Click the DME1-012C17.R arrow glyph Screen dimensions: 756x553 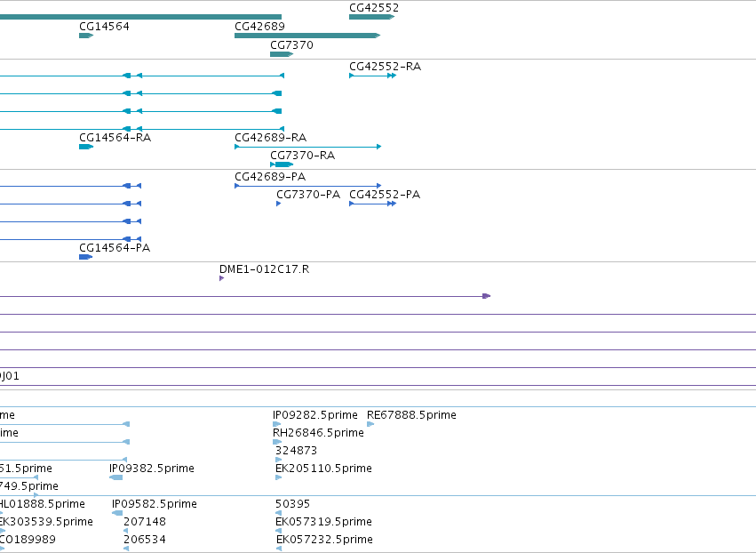[222, 278]
